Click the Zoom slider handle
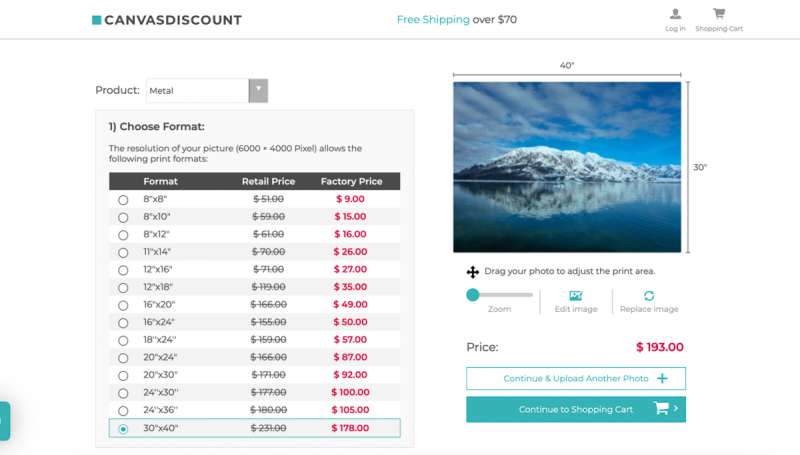Viewport: 800px width, 455px height. (473, 295)
